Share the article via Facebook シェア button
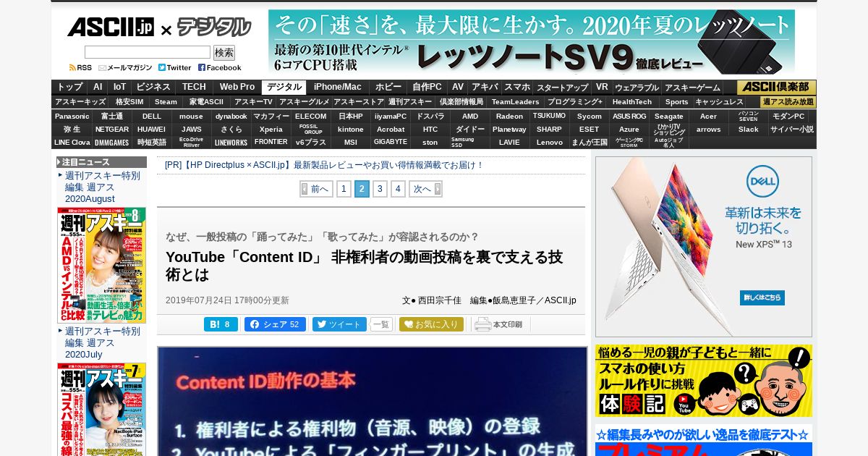868x456 pixels. click(275, 324)
